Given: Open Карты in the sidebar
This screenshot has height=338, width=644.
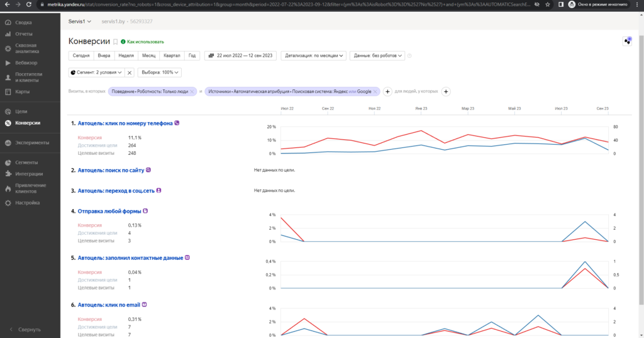Looking at the screenshot, I should coord(22,92).
